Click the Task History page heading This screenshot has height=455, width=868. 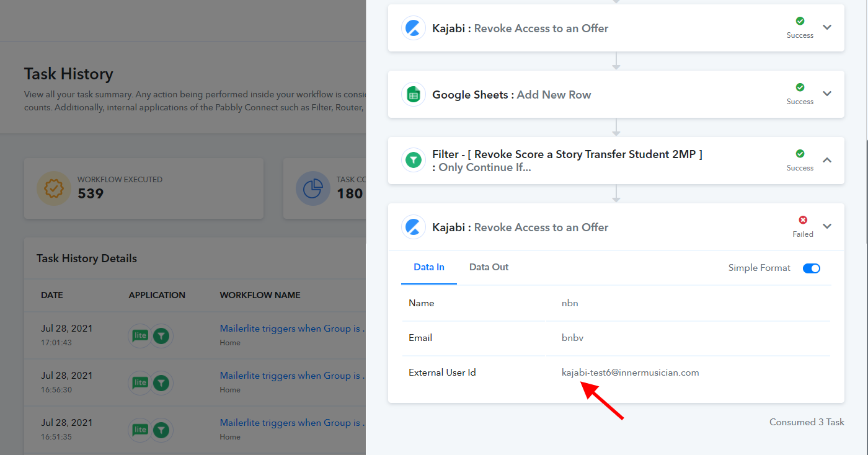pos(69,74)
